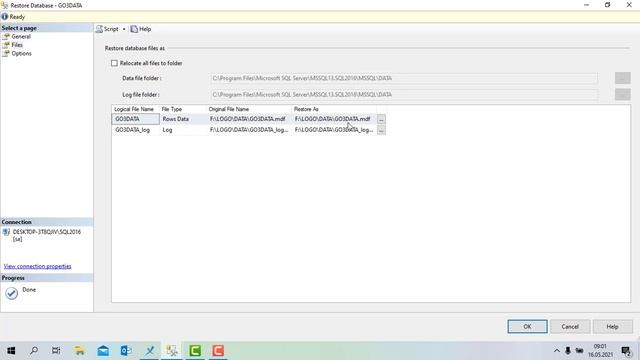The image size is (640, 360).
Task: Browse restore path for GO3DATA.mdf row
Action: point(381,119)
